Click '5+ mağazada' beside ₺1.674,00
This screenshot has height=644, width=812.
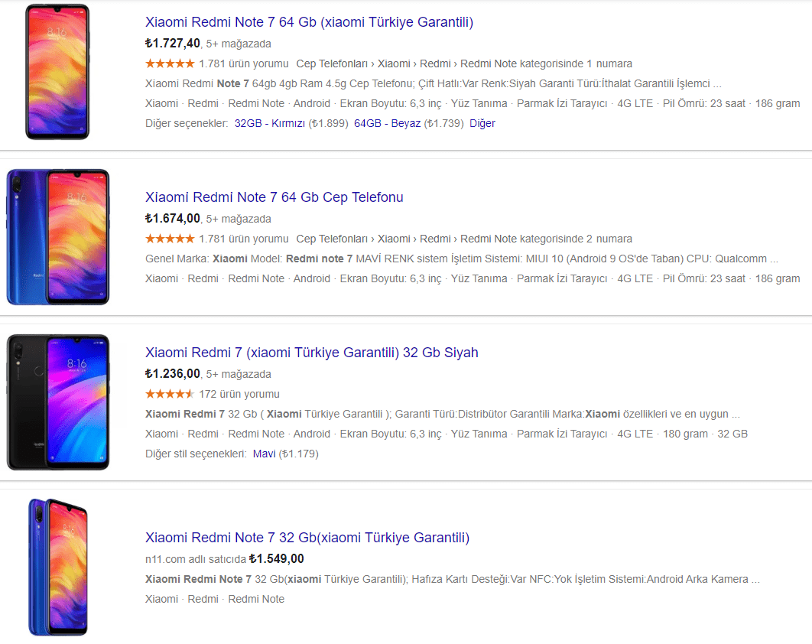click(239, 220)
